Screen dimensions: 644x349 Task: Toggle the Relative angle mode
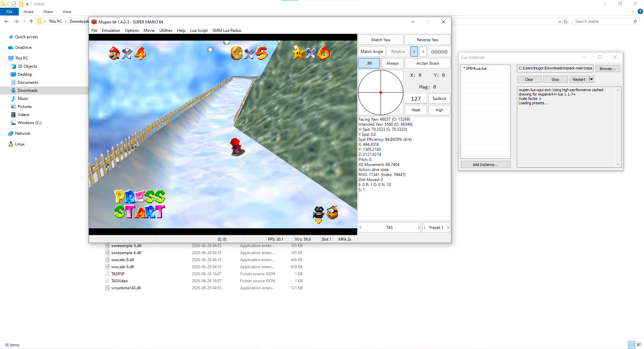point(398,52)
